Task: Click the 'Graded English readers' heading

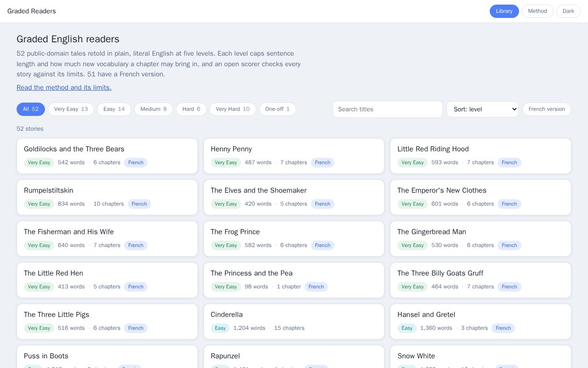Action: (x=68, y=39)
